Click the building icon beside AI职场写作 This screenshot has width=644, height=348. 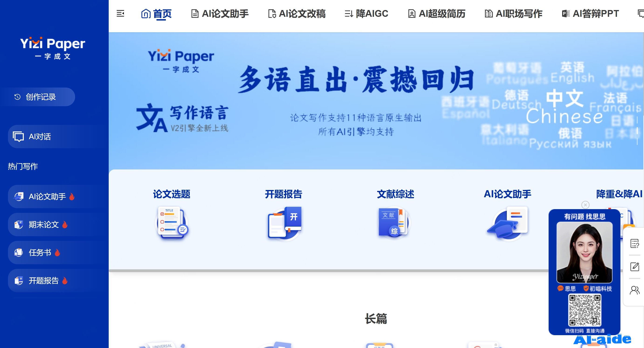tap(489, 14)
